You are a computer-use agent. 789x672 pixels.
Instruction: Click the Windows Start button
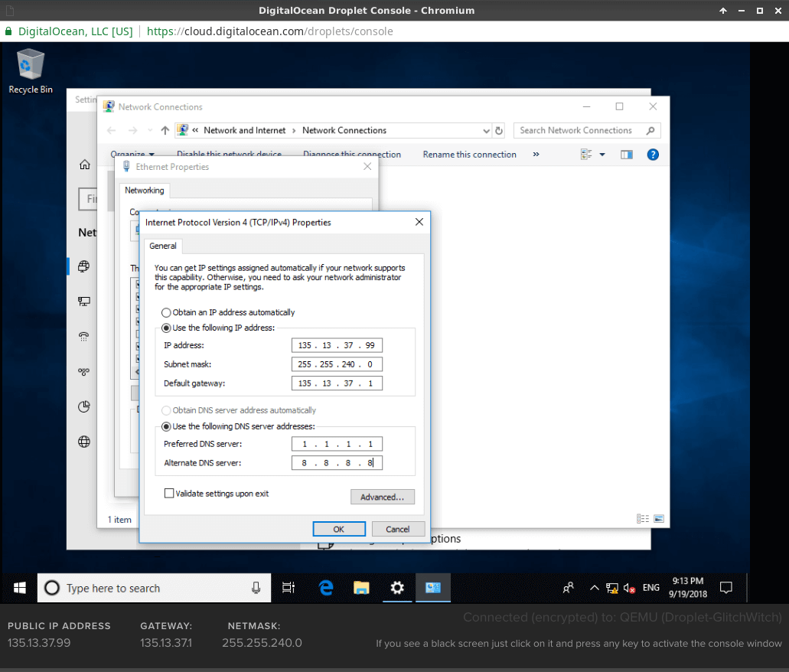click(x=19, y=588)
